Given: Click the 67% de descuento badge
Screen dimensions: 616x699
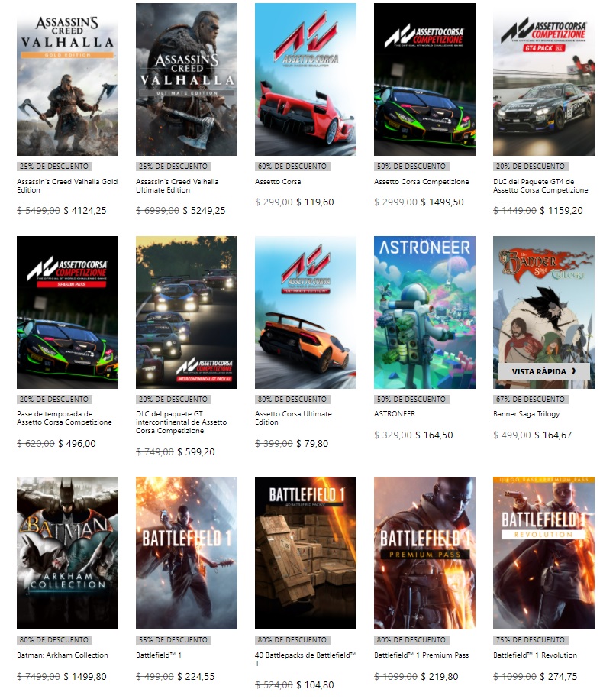Looking at the screenshot, I should click(531, 399).
